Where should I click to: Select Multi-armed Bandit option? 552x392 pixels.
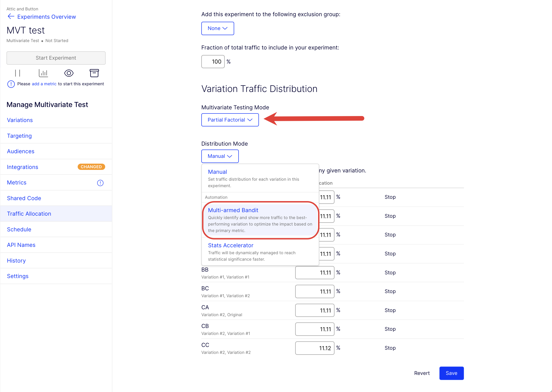pyautogui.click(x=260, y=220)
